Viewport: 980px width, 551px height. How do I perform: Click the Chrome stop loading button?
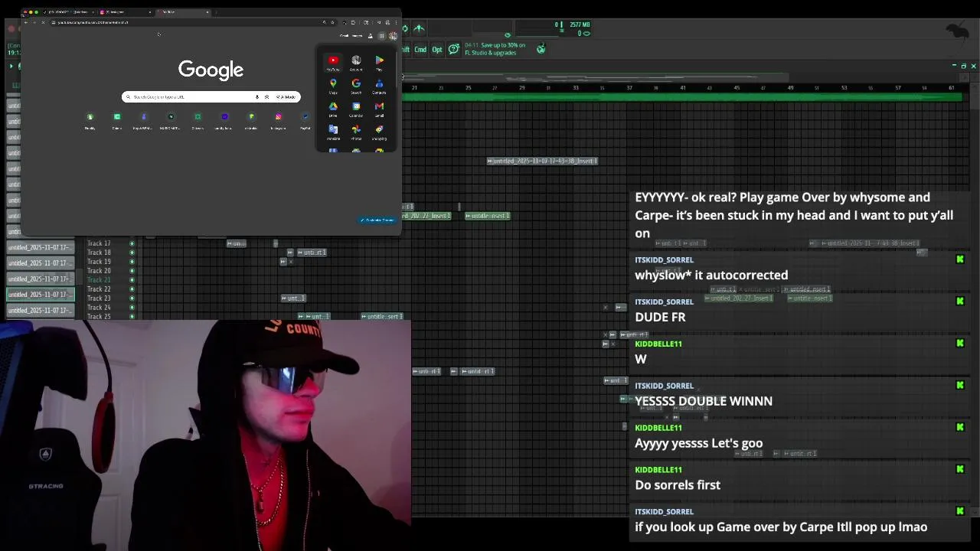pyautogui.click(x=43, y=22)
